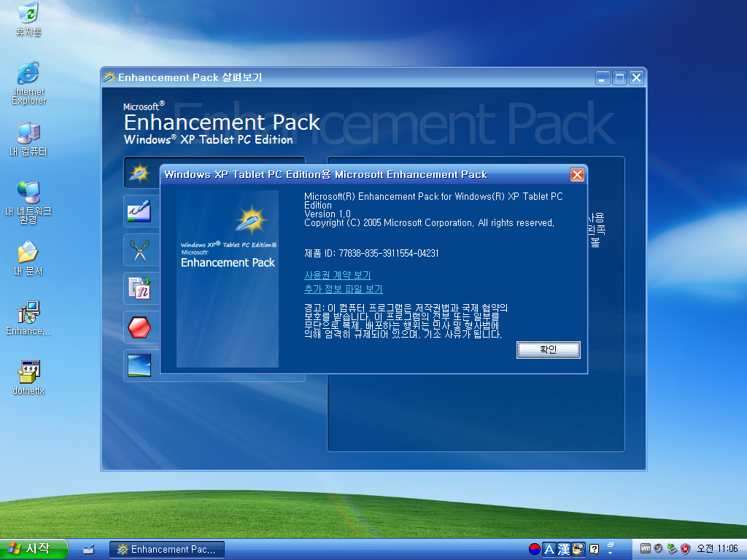Open the 내 문서 folder icon
Image resolution: width=747 pixels, height=560 pixels.
(28, 259)
